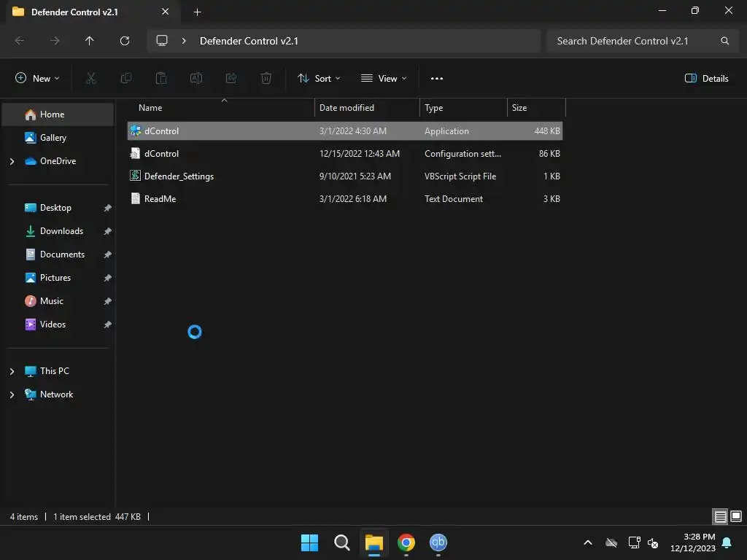The height and width of the screenshot is (560, 747).
Task: Expand the OneDrive tree node
Action: tap(12, 161)
